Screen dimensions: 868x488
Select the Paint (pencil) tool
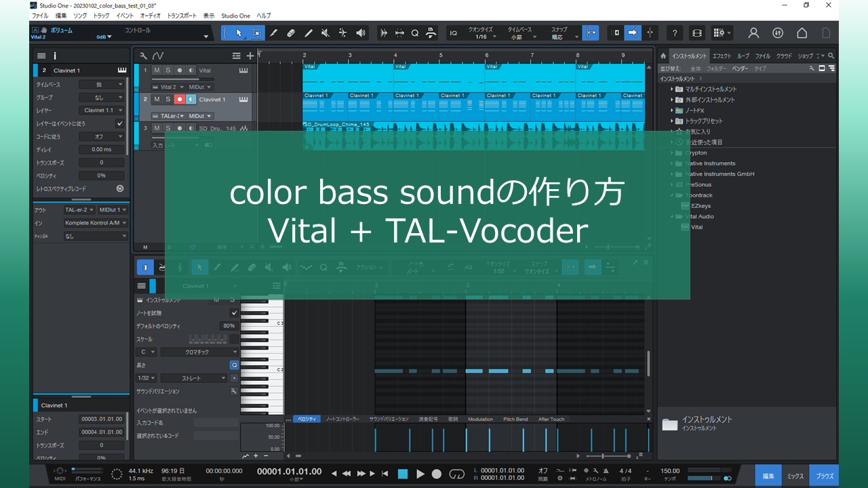[x=308, y=33]
